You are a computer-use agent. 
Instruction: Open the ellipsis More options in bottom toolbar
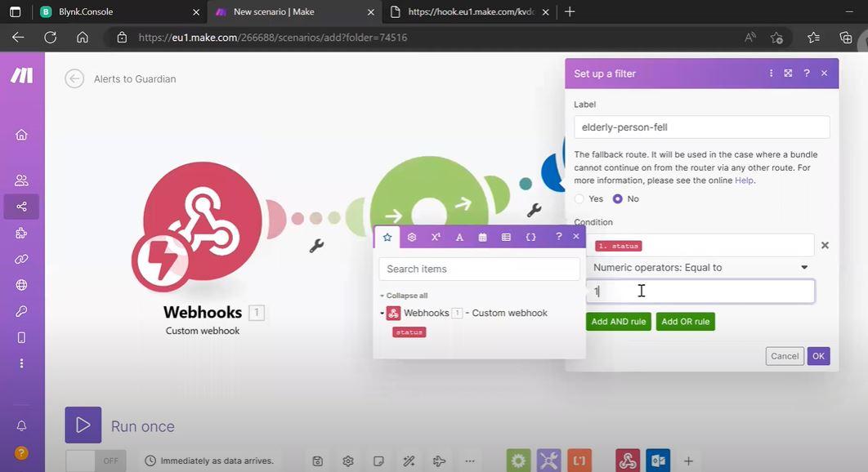click(470, 461)
